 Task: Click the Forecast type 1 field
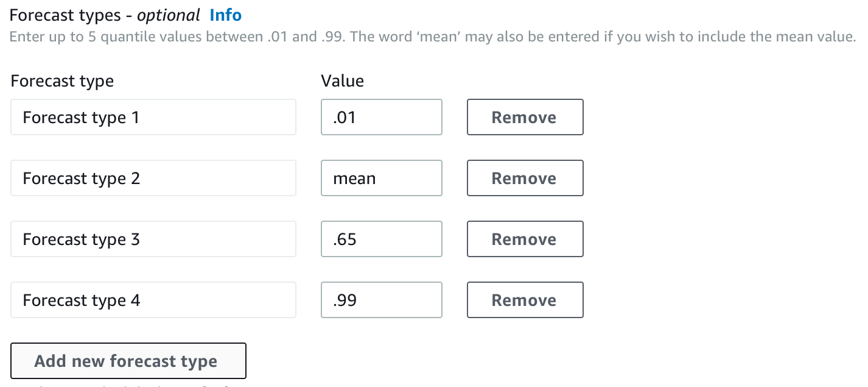click(x=153, y=117)
